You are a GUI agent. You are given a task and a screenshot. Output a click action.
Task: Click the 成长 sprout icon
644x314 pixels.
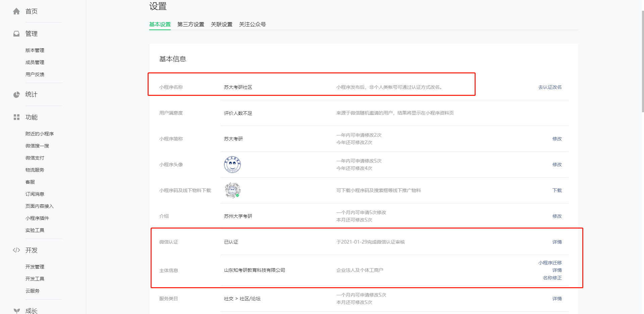pos(16,311)
